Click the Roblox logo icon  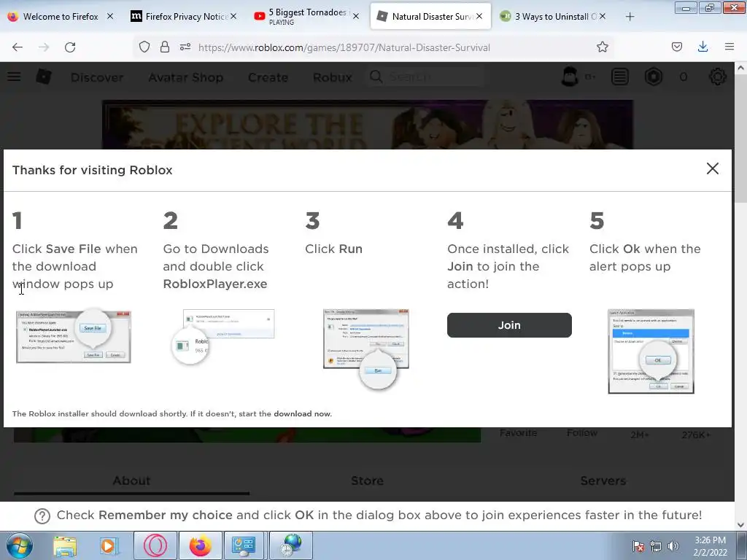[x=44, y=77]
